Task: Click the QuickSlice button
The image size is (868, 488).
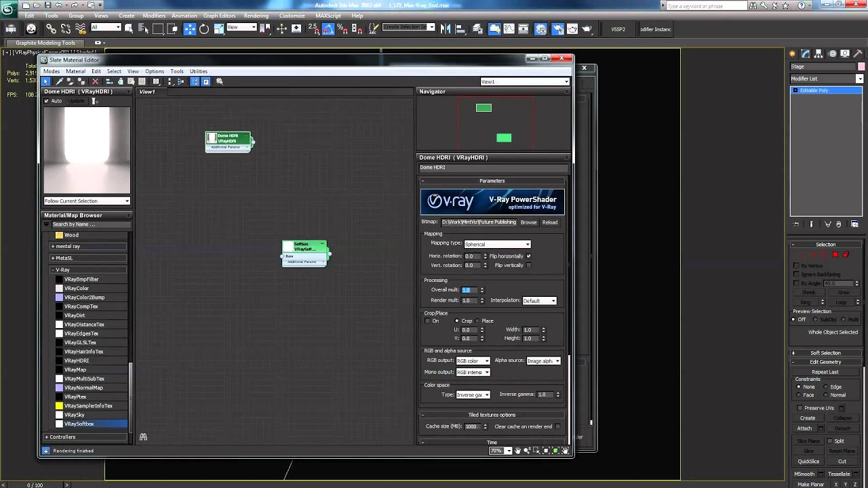Action: coord(808,462)
